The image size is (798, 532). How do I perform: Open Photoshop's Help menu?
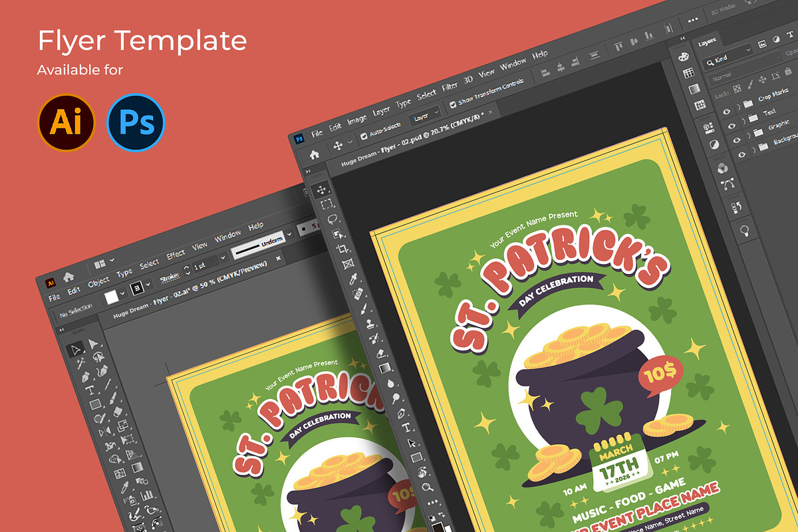click(540, 55)
